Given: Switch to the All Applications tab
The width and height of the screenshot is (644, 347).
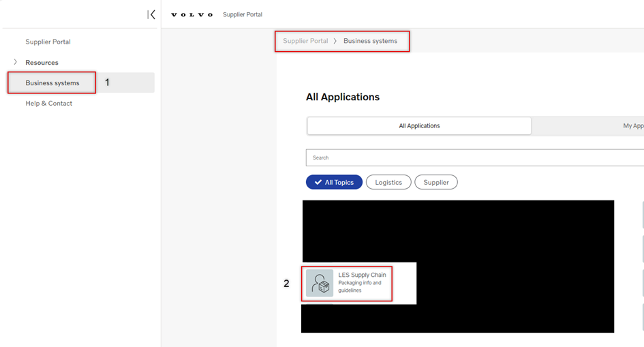Looking at the screenshot, I should 419,126.
